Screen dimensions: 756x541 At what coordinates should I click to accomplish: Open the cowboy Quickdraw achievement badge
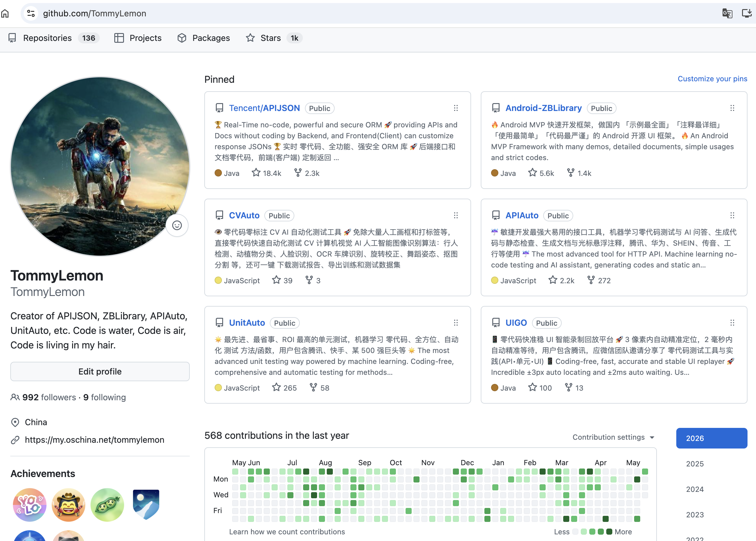69,505
